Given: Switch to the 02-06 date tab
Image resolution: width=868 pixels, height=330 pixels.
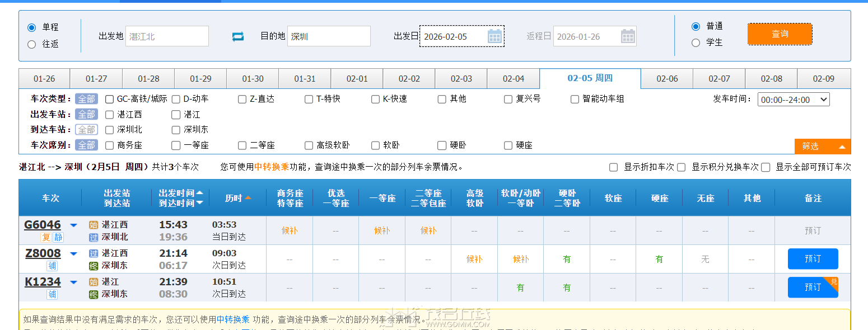Looking at the screenshot, I should click(x=667, y=79).
